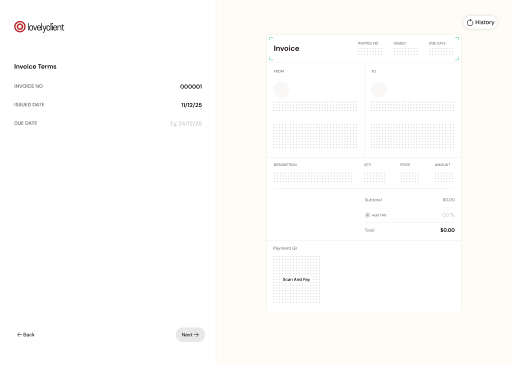Click the INVOICE NO label

pos(28,86)
